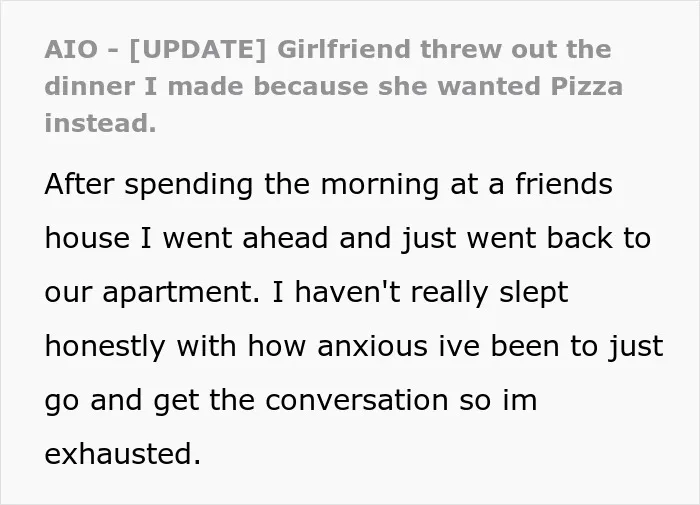
Task: Click the word instead. ending the title
Action: 100,123
